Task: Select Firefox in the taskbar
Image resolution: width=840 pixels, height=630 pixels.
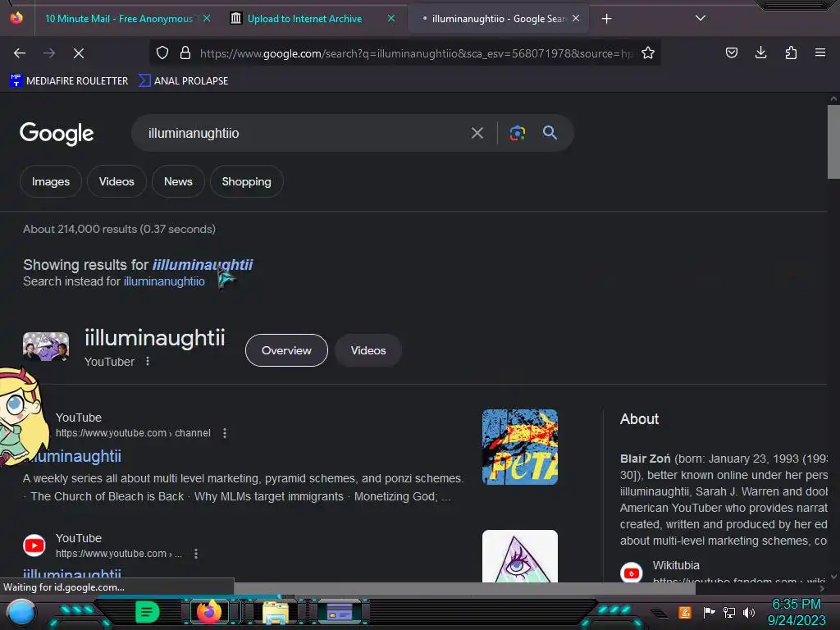Action: tap(209, 612)
